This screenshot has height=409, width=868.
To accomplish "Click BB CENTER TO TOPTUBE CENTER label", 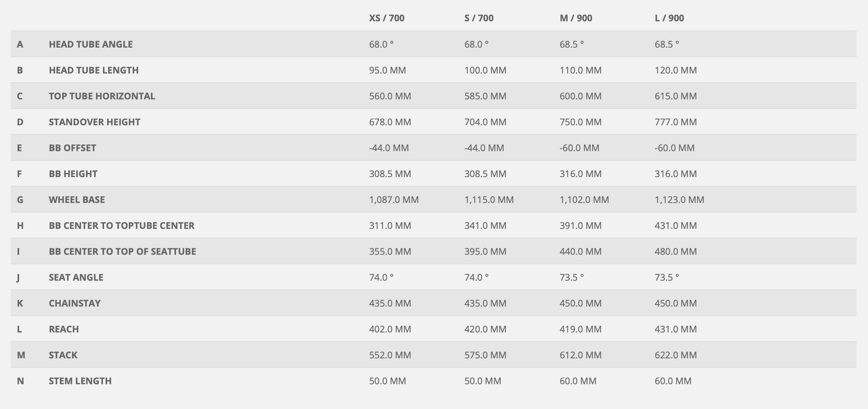I will [122, 226].
